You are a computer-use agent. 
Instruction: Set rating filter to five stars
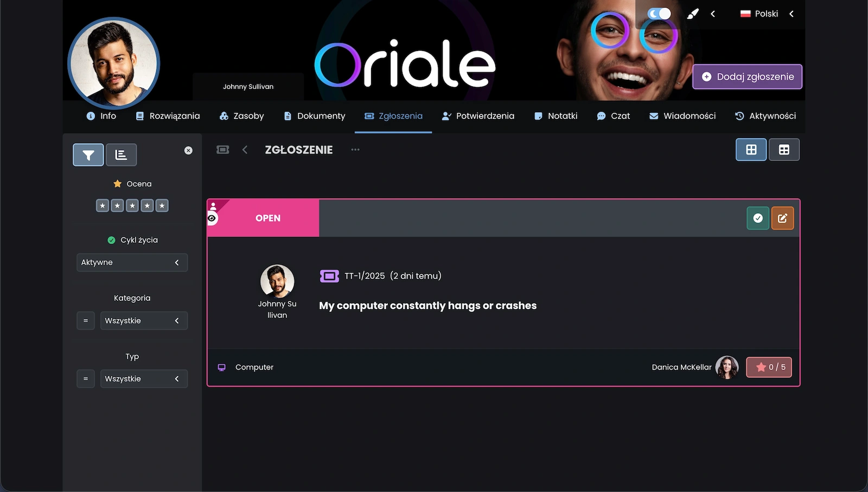point(162,206)
